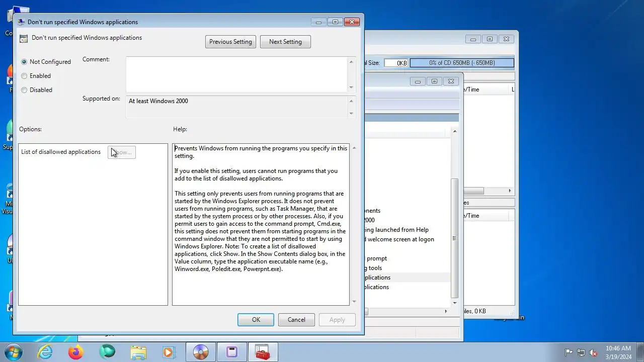
Task: Click upper 'e/Time' column header in burner window
Action: tap(487, 89)
